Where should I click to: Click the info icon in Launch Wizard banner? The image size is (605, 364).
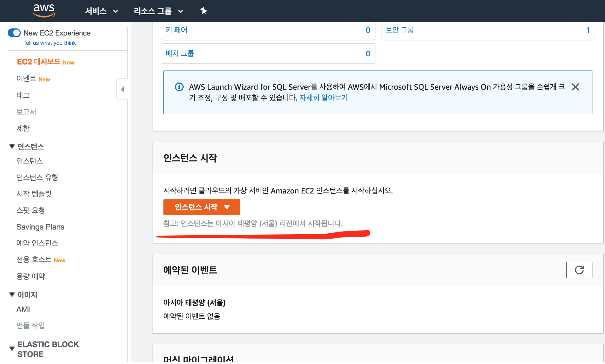coord(179,87)
